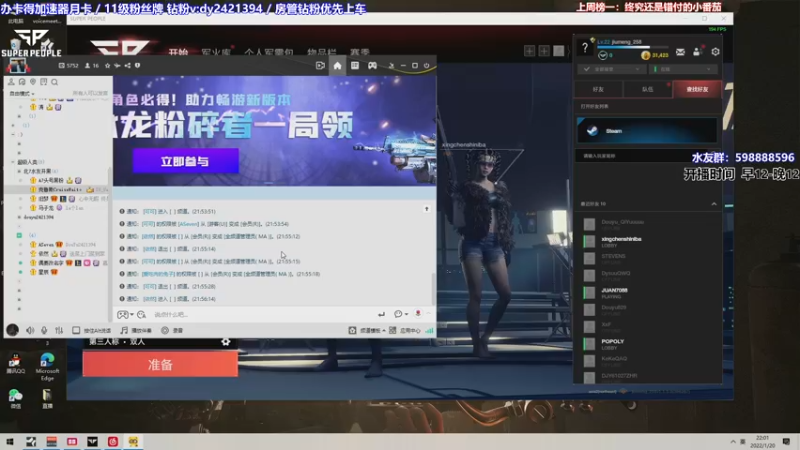800x450 pixels.
Task: Collapse the 超级人类 channel group
Action: click(13, 162)
